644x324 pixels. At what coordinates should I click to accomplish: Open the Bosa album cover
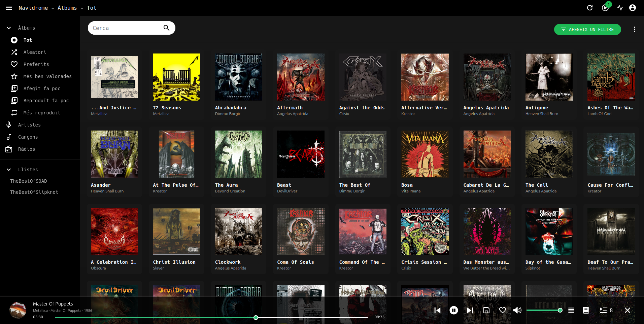click(x=425, y=154)
